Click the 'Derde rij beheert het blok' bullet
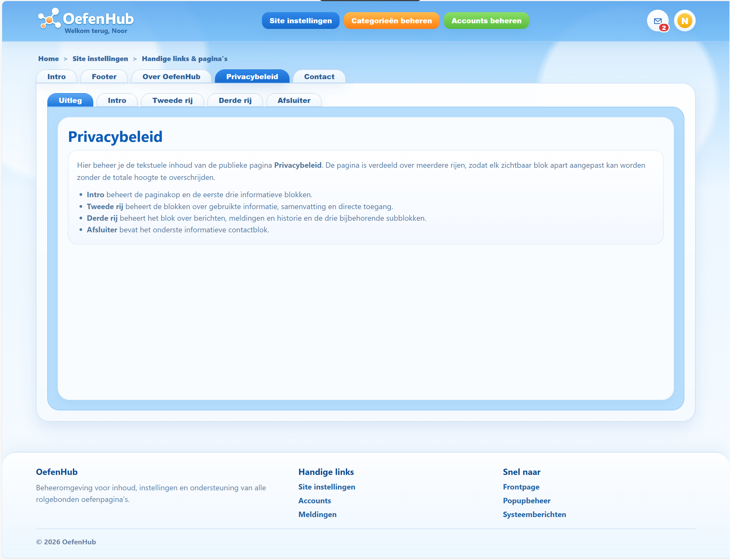 click(256, 218)
